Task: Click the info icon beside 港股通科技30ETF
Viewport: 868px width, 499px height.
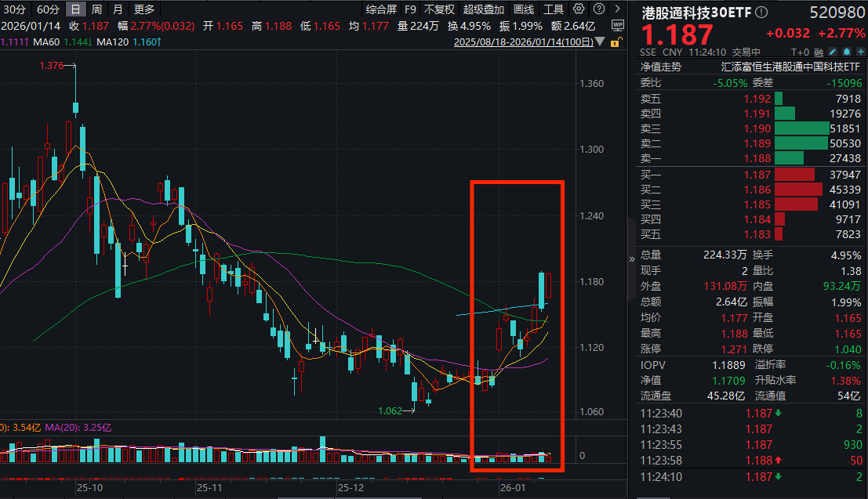Action: coord(761,10)
